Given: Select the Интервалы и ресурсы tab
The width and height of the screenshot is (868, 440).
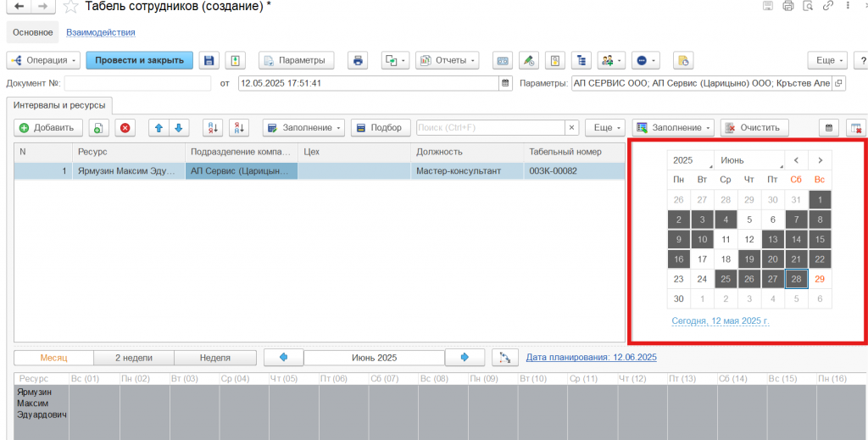Looking at the screenshot, I should (59, 105).
